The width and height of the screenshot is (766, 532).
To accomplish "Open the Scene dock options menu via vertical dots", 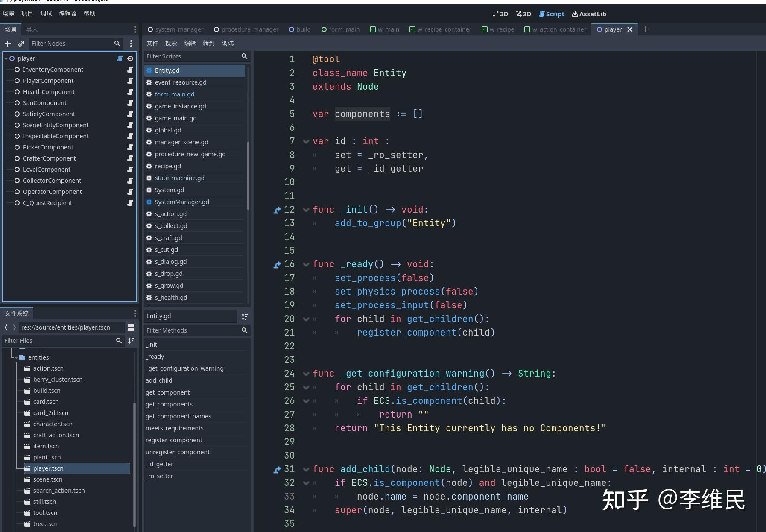I will point(131,43).
